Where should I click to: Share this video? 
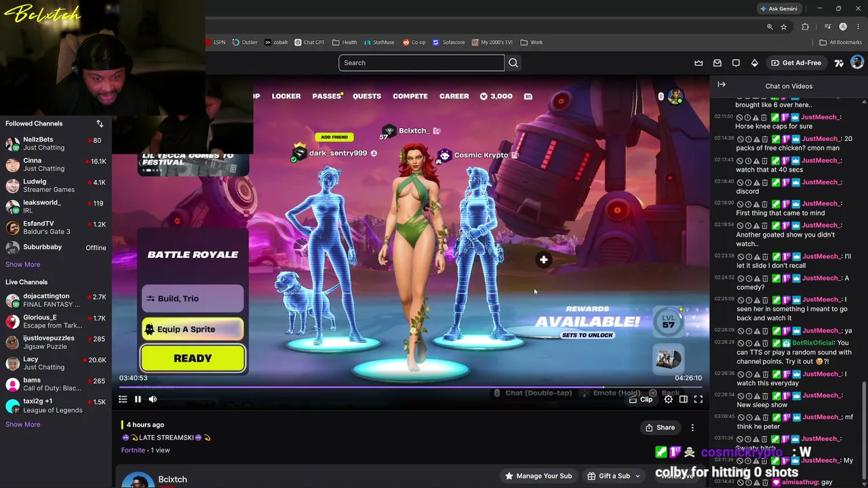click(x=660, y=428)
